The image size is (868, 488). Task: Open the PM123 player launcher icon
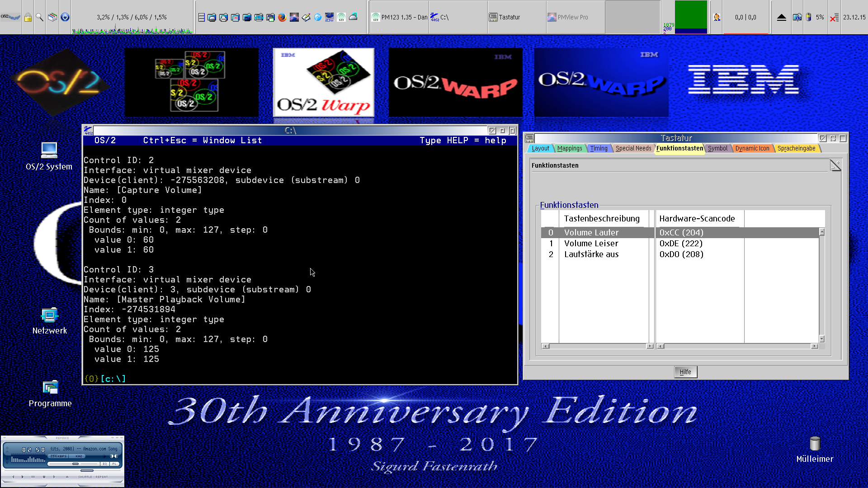[x=341, y=17]
